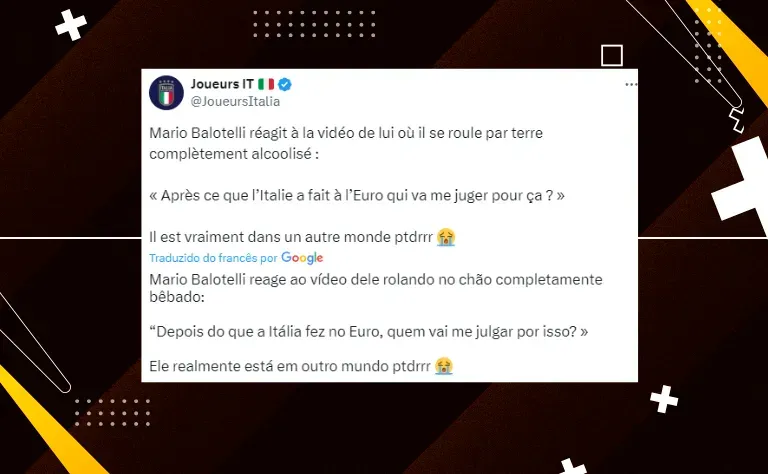The width and height of the screenshot is (768, 474).
Task: Click the Google logo in translation credit
Action: [x=302, y=258]
